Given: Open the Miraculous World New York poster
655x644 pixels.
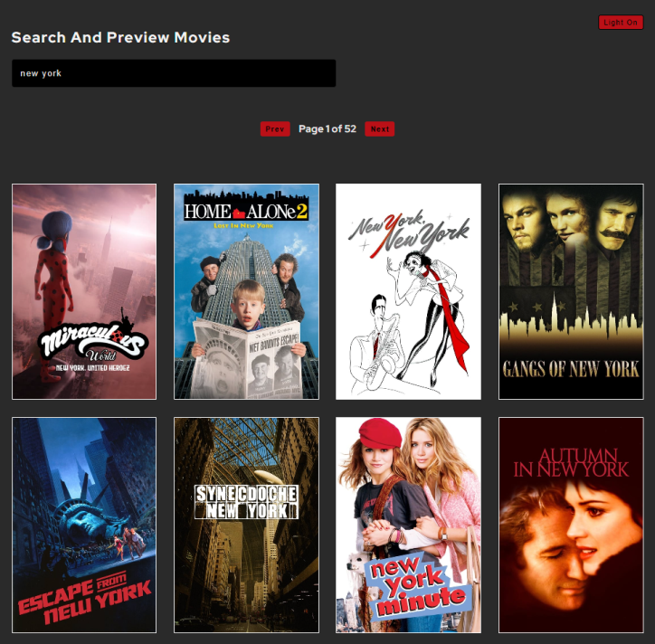Looking at the screenshot, I should click(84, 291).
